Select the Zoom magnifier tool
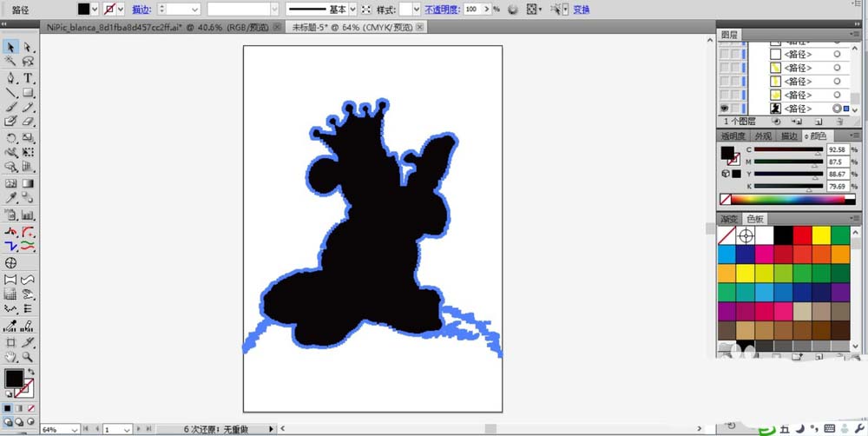868x436 pixels. (28, 357)
